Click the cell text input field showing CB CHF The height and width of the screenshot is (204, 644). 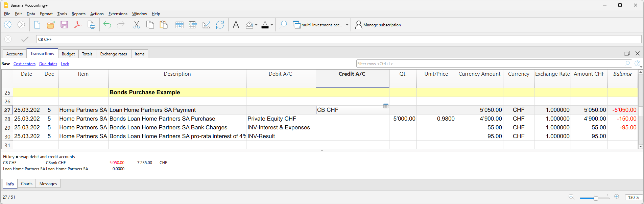coord(339,39)
